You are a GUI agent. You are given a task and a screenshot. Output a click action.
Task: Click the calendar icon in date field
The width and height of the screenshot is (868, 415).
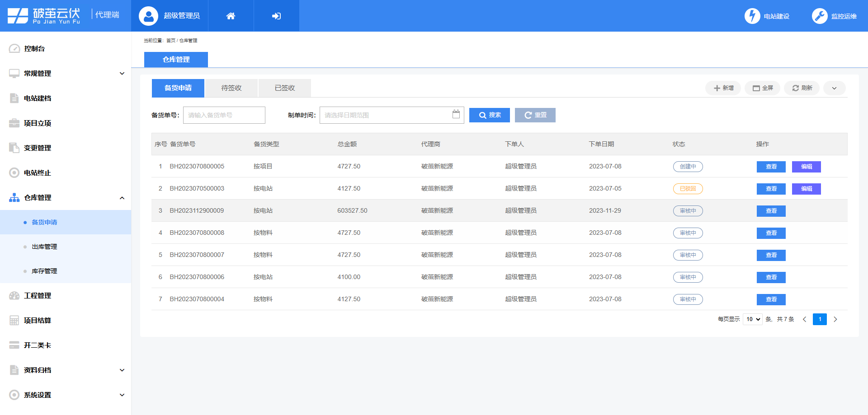click(x=456, y=114)
